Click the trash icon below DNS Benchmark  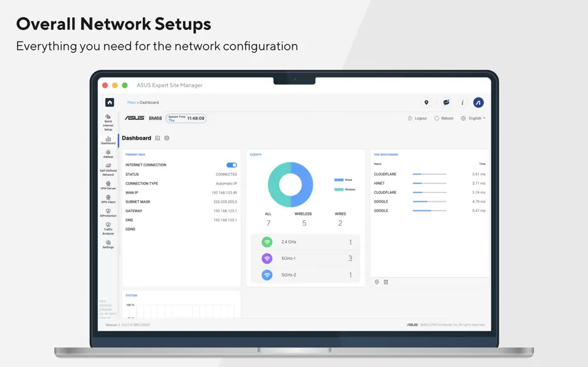[386, 282]
